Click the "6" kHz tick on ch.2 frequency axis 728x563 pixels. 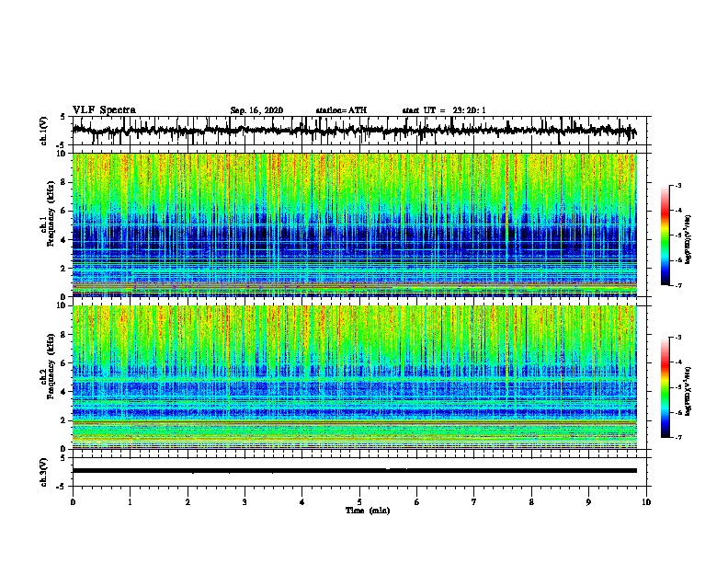point(63,362)
